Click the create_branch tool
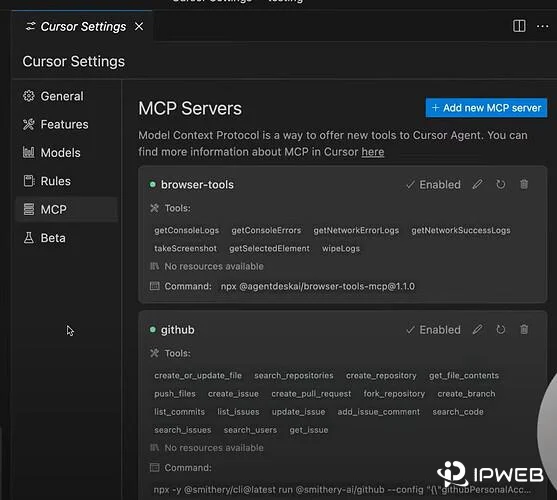 pos(466,394)
